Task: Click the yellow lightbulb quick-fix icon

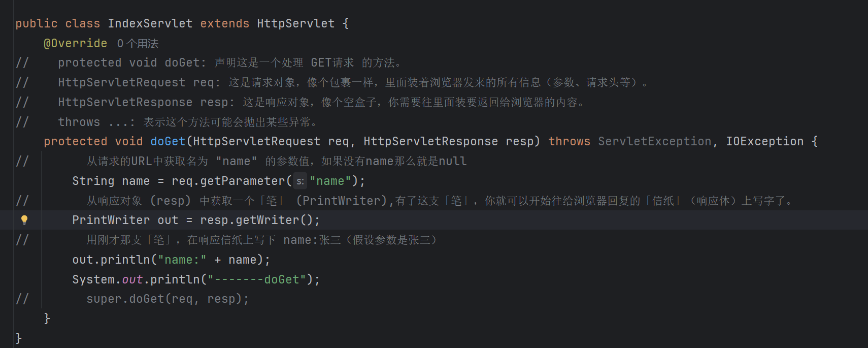Action: click(24, 220)
